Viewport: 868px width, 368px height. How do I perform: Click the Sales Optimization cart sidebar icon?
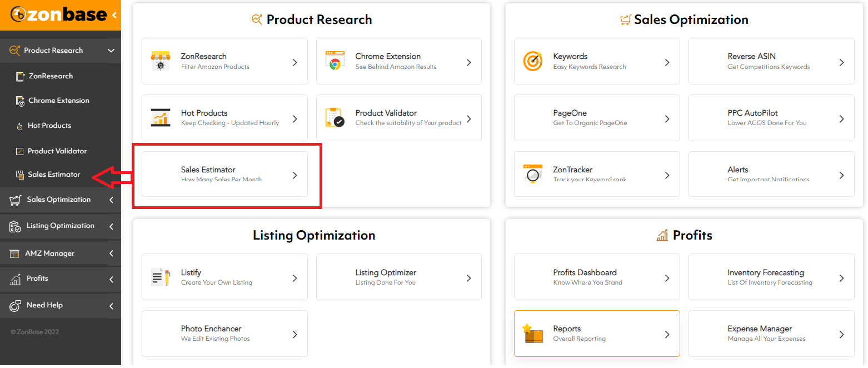16,200
